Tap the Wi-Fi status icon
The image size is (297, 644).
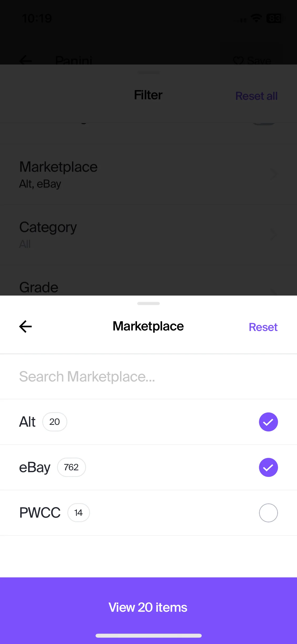256,18
